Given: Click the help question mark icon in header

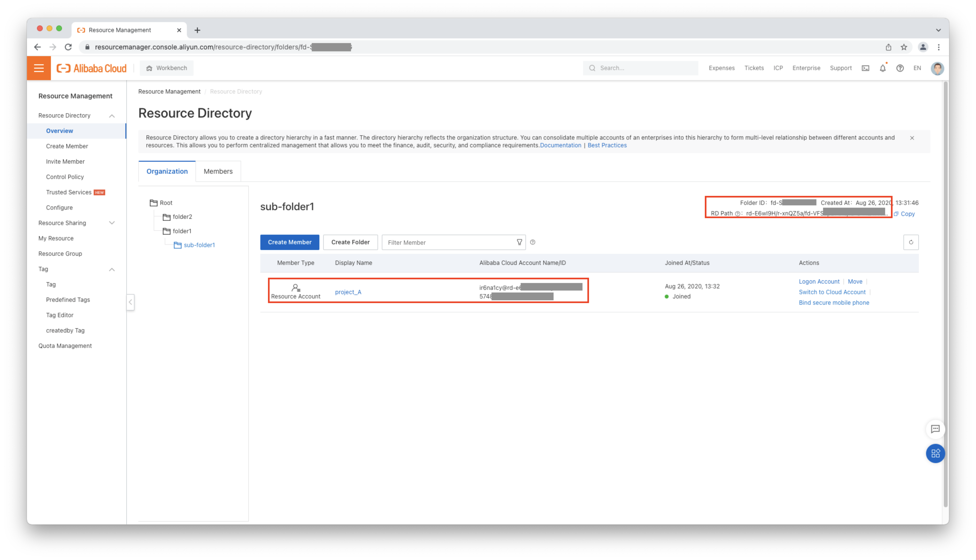Looking at the screenshot, I should [900, 68].
